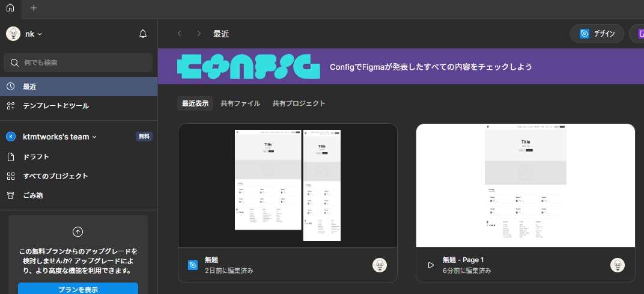Go forward with right chevron
644x294 pixels.
pos(199,34)
